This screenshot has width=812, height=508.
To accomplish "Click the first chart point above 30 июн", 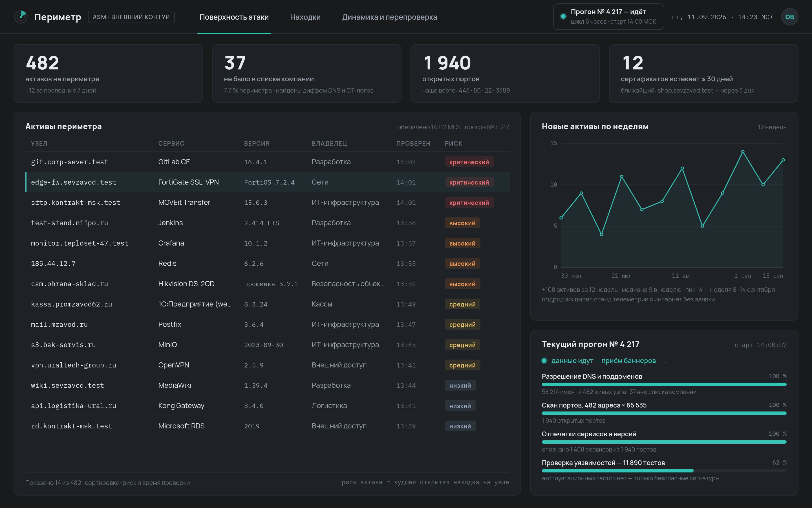I will click(561, 218).
